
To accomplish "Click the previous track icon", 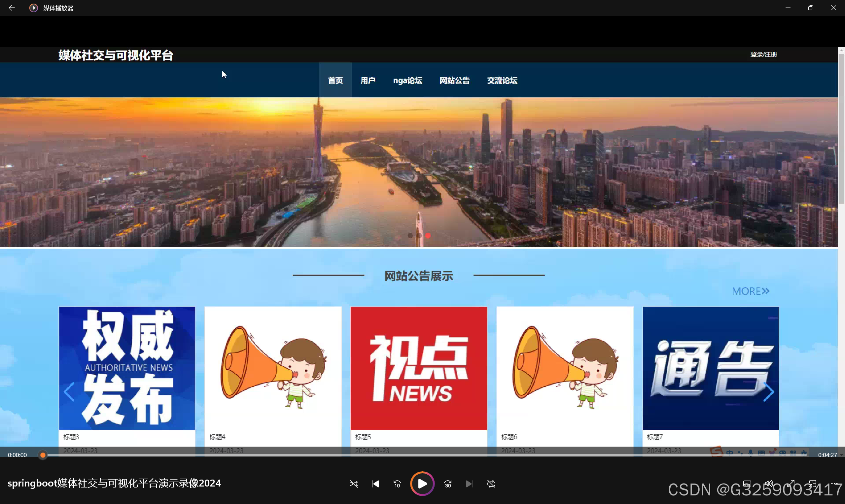I will pyautogui.click(x=375, y=484).
